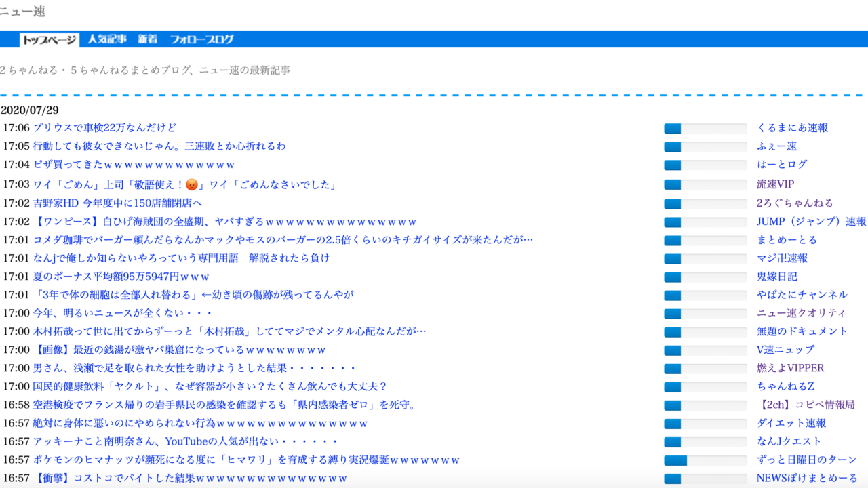Visit blog V速ニュップ
This screenshot has height=488, width=868.
(786, 350)
